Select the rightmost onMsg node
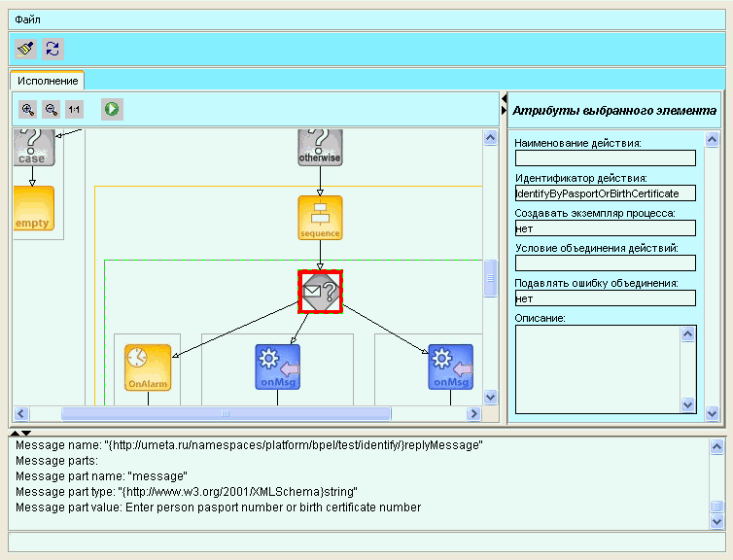This screenshot has height=560, width=733. tap(450, 367)
